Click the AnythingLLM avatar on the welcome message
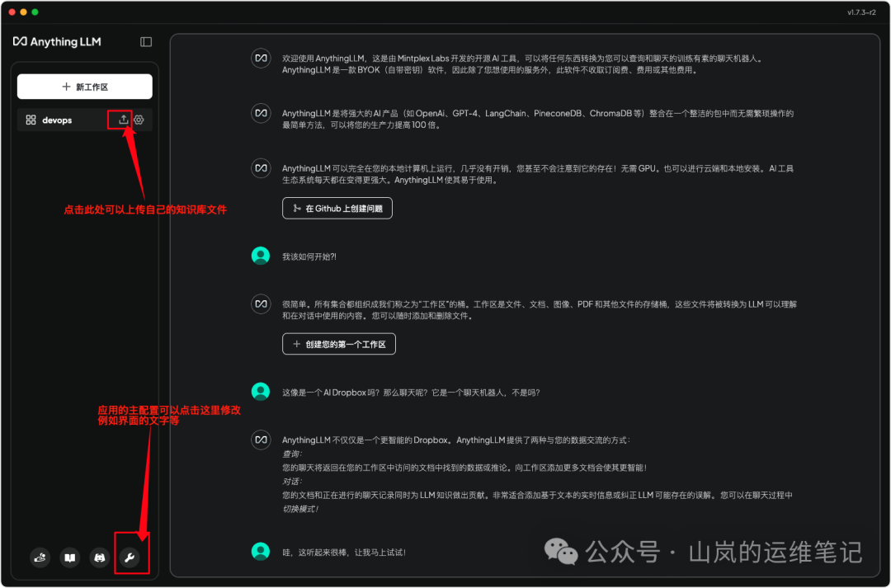891x588 pixels. point(261,59)
